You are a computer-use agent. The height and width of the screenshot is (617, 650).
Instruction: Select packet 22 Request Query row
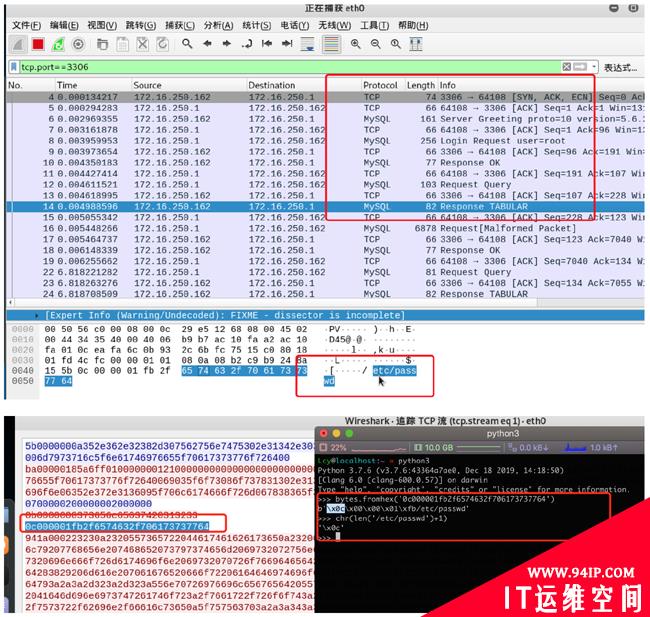click(325, 272)
